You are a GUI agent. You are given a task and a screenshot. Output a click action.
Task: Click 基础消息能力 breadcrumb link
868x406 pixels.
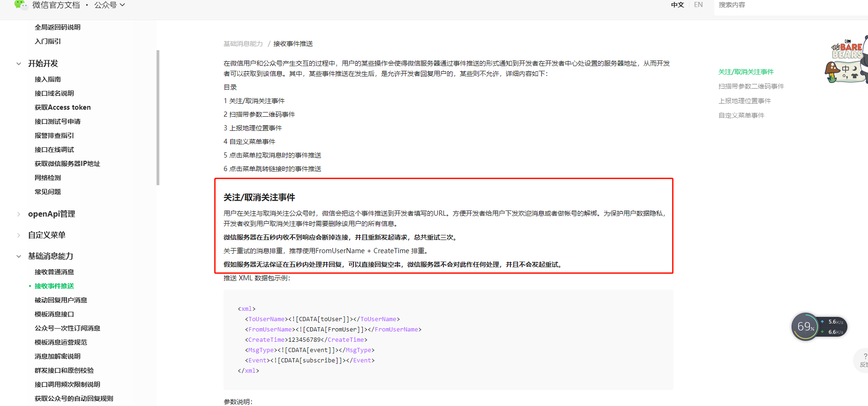243,44
